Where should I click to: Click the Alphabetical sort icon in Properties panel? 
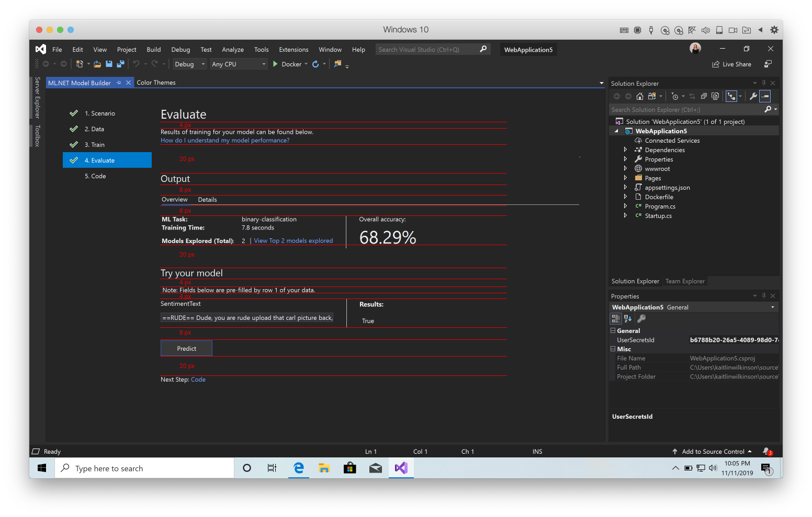(628, 318)
